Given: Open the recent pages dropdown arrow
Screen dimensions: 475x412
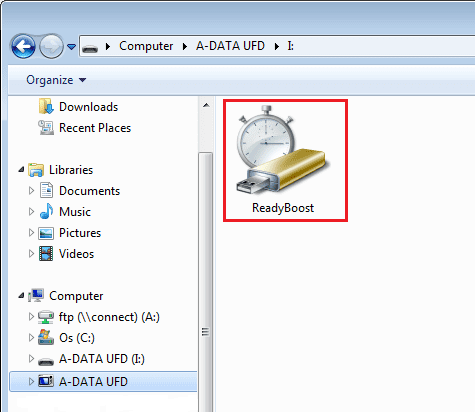Looking at the screenshot, I should (71, 46).
